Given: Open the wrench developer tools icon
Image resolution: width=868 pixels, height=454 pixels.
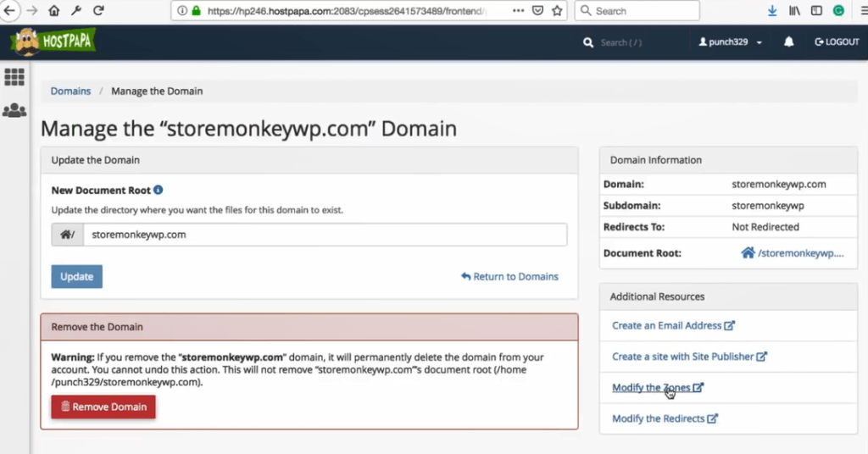Looking at the screenshot, I should [x=76, y=10].
